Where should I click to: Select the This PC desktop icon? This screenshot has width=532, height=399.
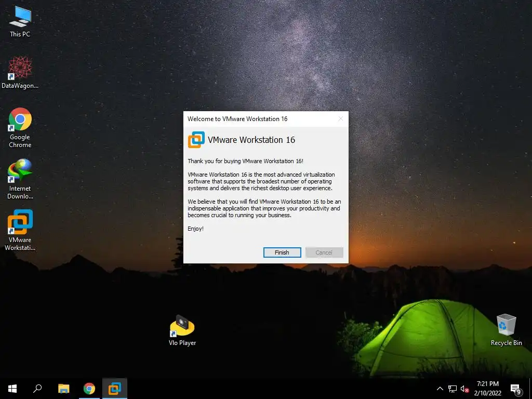20,21
